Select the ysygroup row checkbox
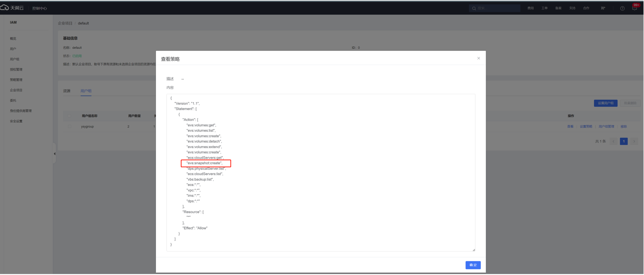Screen dimensions: 644x275 click(x=69, y=126)
